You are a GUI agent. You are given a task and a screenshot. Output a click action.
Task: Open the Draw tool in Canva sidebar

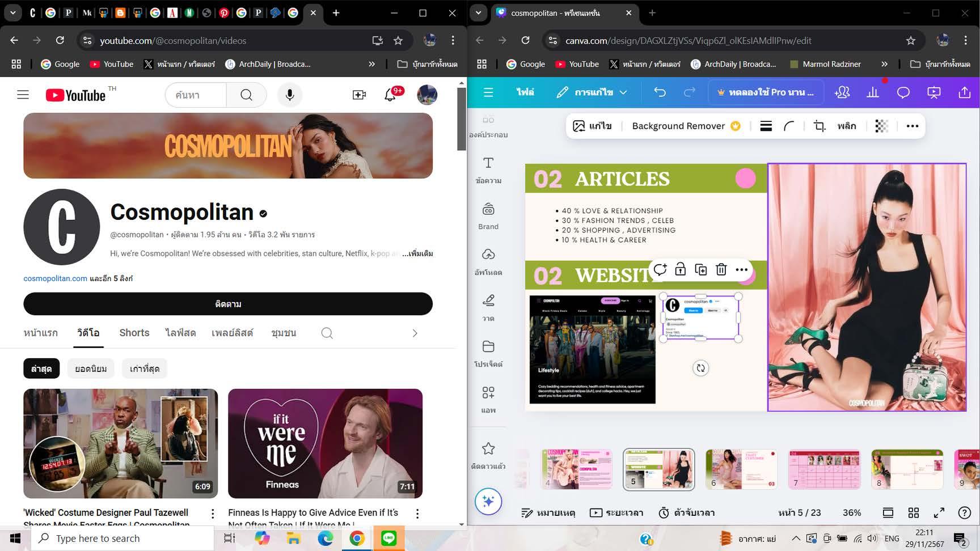pyautogui.click(x=488, y=308)
